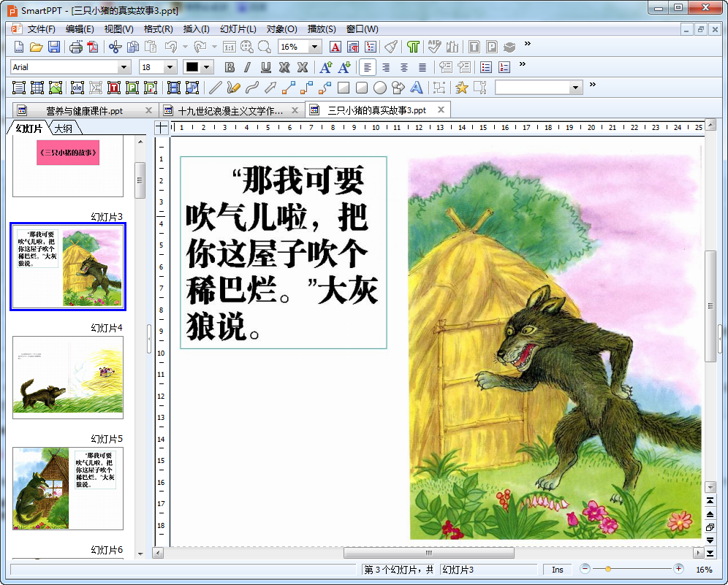Screen dimensions: 728x585
Task: Open AutoShapes with the shapes icon
Action: (x=398, y=88)
